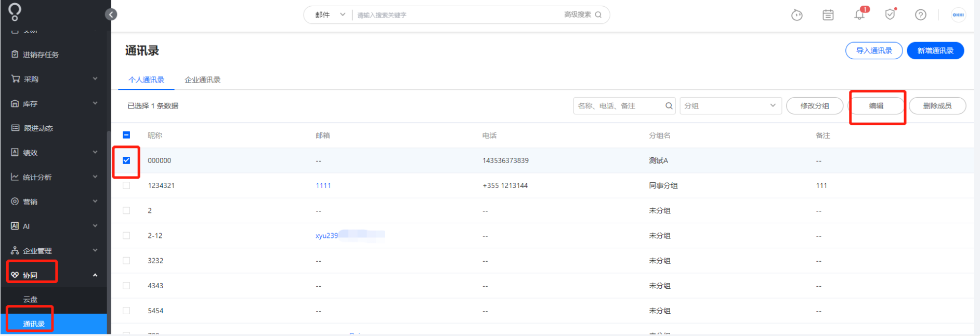This screenshot has height=336, width=980.
Task: Click the 企业管理 organization icon
Action: tap(15, 250)
